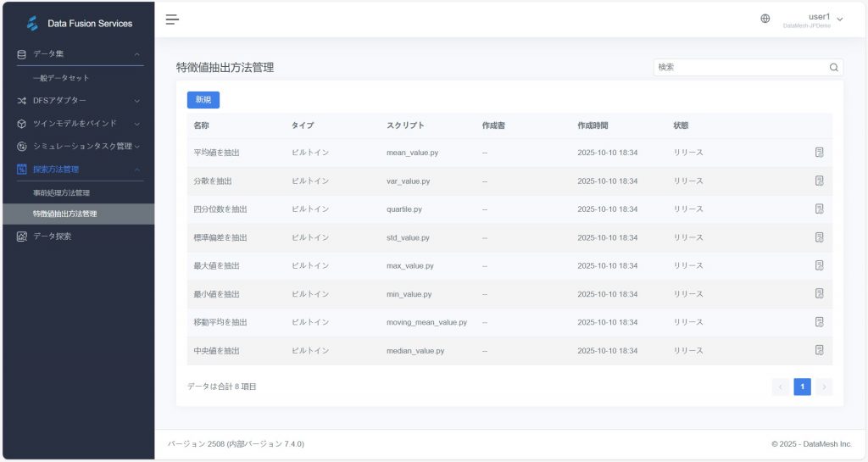This screenshot has height=462, width=868.
Task: Click the Data Fusion Services logo
Action: [x=33, y=23]
